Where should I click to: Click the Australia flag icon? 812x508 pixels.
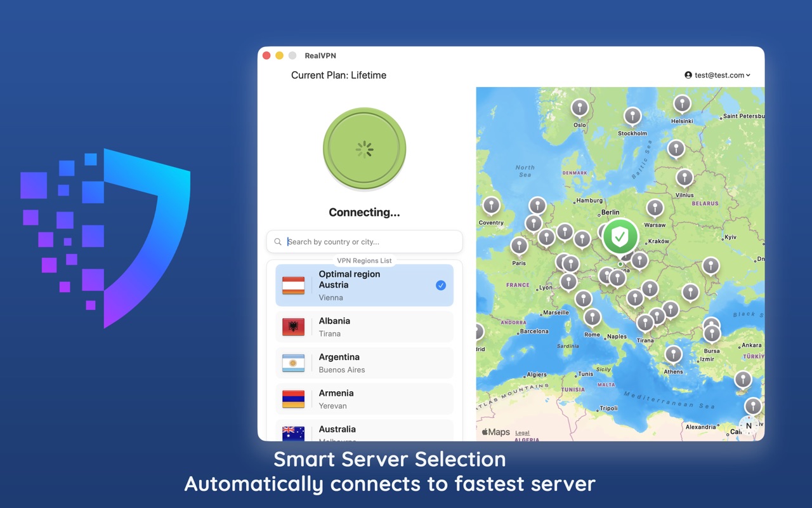[294, 433]
